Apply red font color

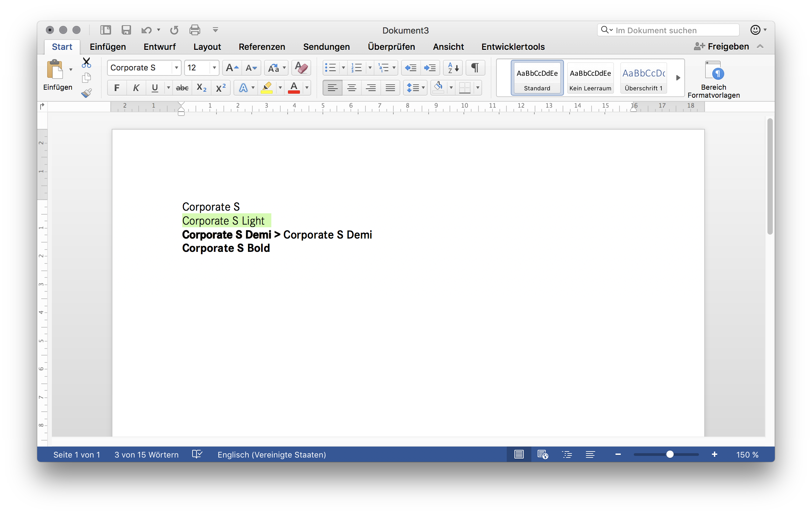(x=294, y=88)
